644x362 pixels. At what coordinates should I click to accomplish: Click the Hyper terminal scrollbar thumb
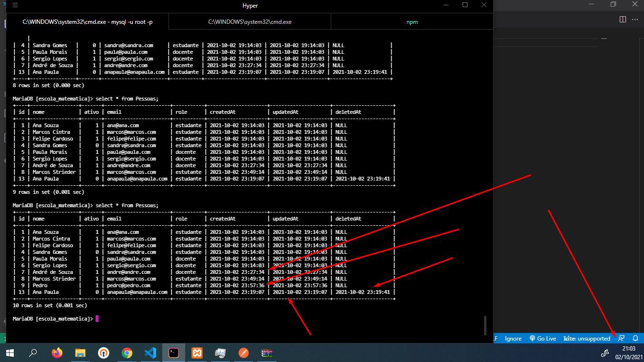click(485, 325)
